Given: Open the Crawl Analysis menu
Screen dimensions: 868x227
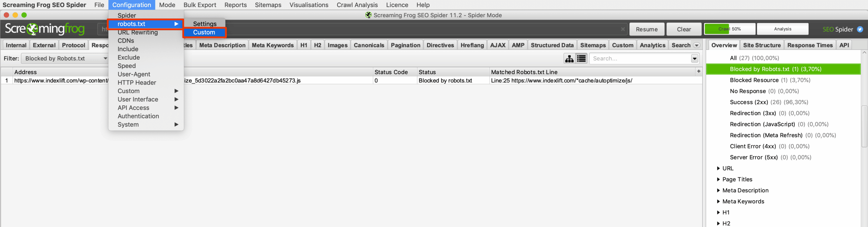Looking at the screenshot, I should [x=357, y=5].
